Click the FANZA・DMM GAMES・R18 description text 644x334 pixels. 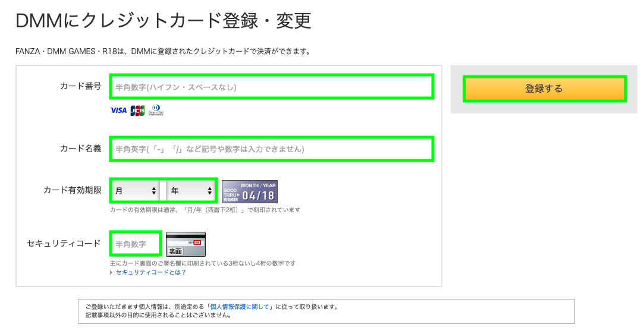(x=163, y=51)
